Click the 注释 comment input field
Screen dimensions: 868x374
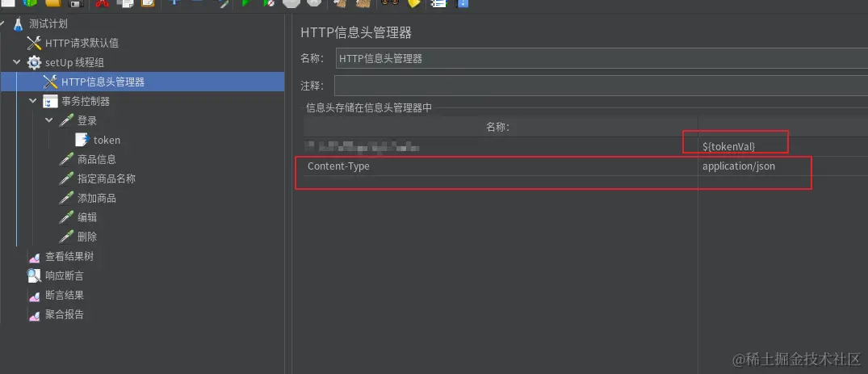pyautogui.click(x=601, y=86)
